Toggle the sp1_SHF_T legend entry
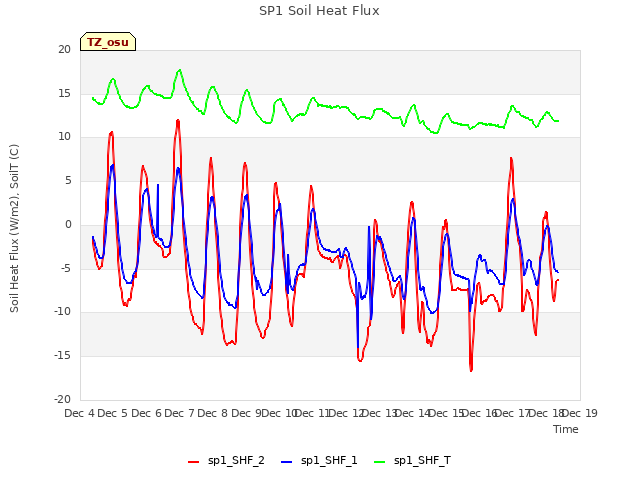Viewport: 640px width, 480px height. pos(412,461)
